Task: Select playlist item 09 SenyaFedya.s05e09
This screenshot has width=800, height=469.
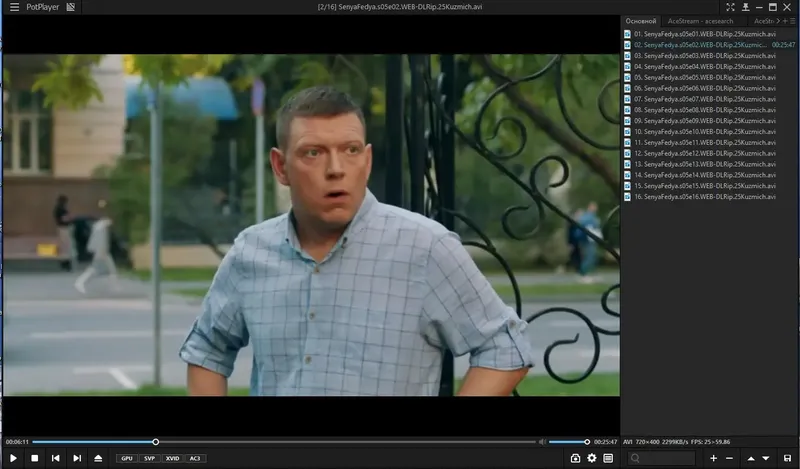Action: point(710,121)
